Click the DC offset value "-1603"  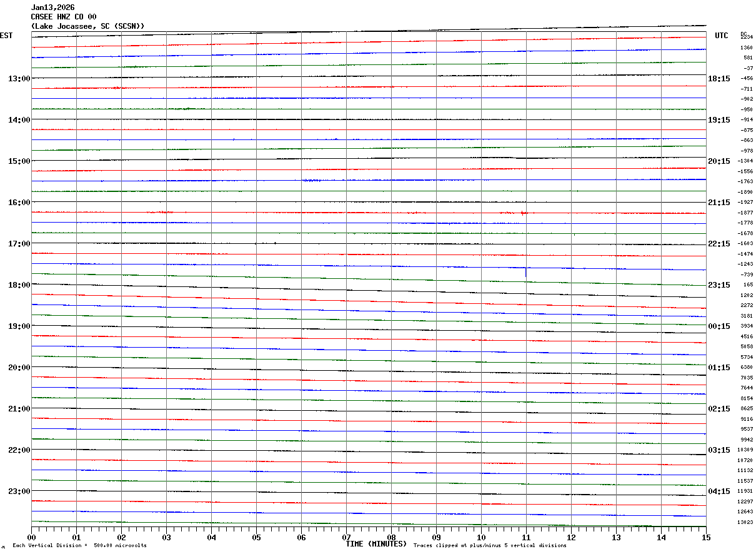[745, 244]
